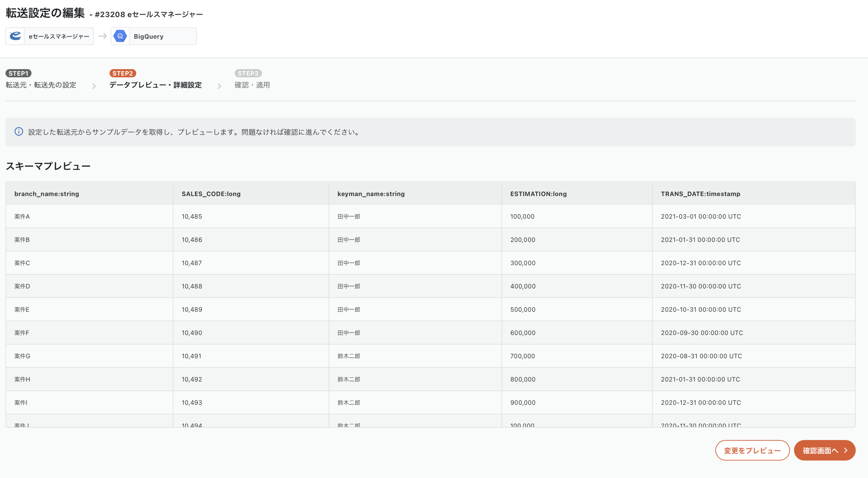Click date 2020-11-30 in 案件D row
The height and width of the screenshot is (478, 868).
[701, 286]
